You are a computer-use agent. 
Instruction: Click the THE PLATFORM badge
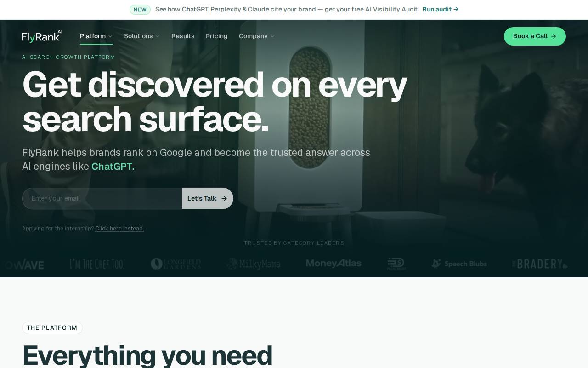click(x=52, y=328)
